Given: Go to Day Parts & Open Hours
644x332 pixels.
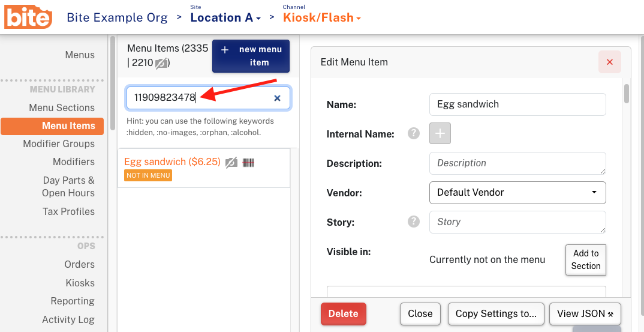Looking at the screenshot, I should pyautogui.click(x=68, y=186).
